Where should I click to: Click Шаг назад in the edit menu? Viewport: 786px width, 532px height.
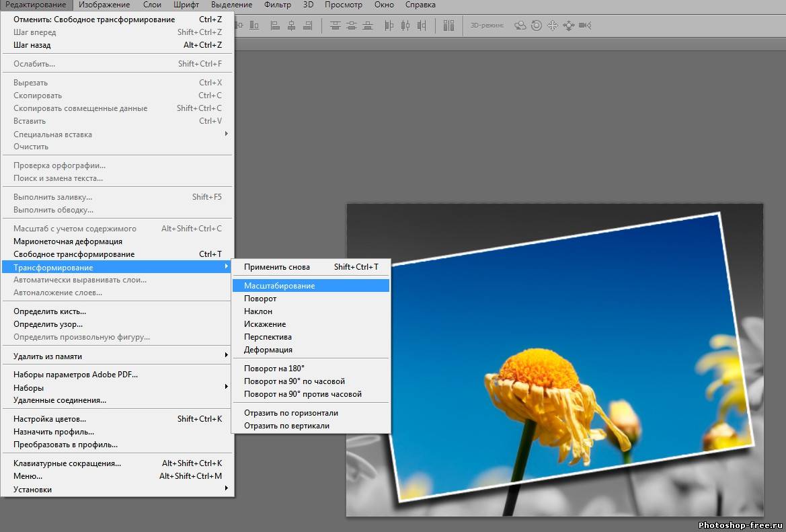click(x=32, y=45)
